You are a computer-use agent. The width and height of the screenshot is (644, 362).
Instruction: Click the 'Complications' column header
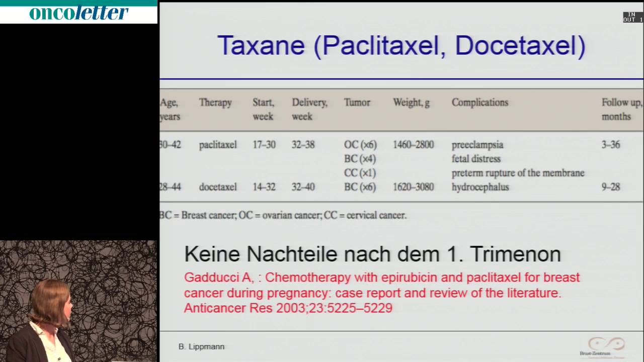[x=480, y=103]
